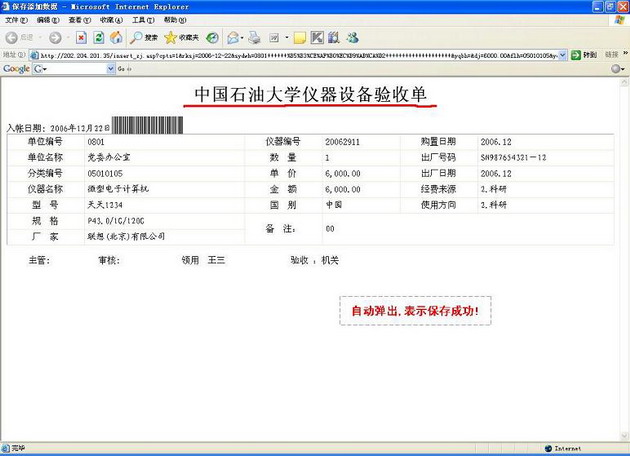Click the Print toolbar icon
The height and width of the screenshot is (456, 630).
pyautogui.click(x=254, y=37)
